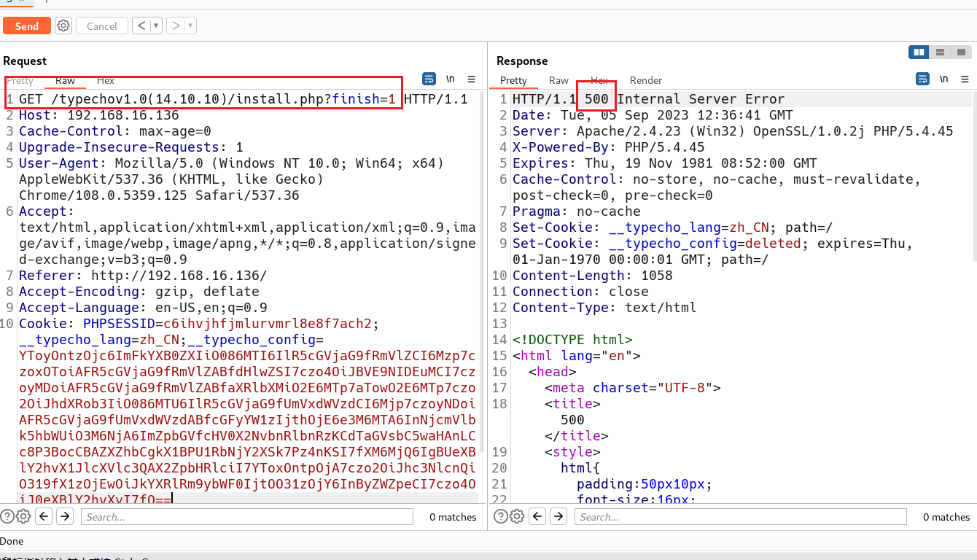Image resolution: width=977 pixels, height=560 pixels.
Task: Open the back history dropdown arrow
Action: [x=157, y=26]
